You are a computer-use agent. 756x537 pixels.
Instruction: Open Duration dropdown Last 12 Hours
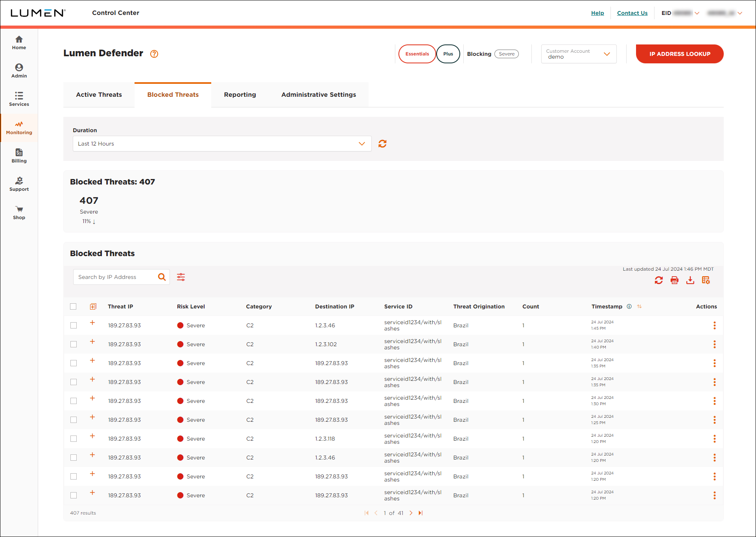222,144
